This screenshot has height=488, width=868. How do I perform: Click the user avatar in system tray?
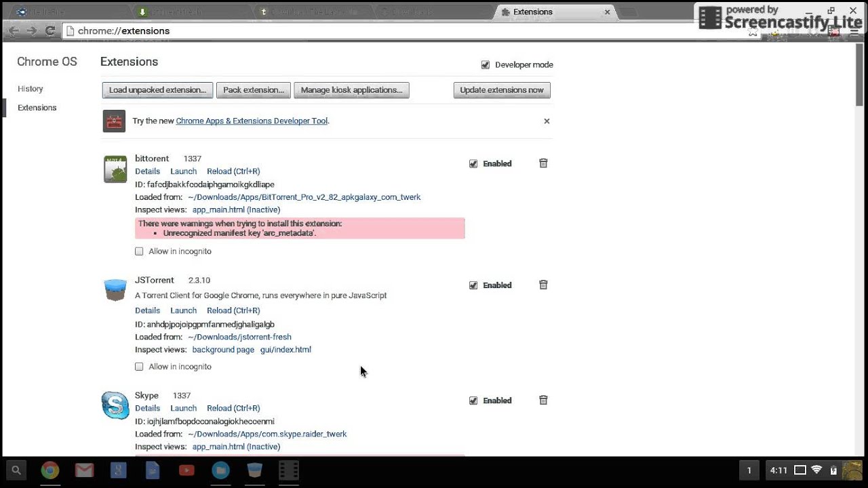(852, 470)
